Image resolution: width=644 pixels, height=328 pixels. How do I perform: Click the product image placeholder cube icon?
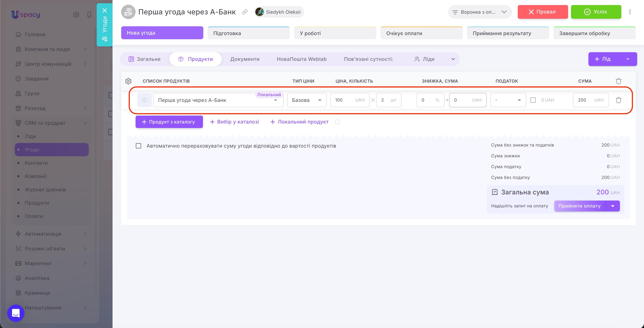145,100
